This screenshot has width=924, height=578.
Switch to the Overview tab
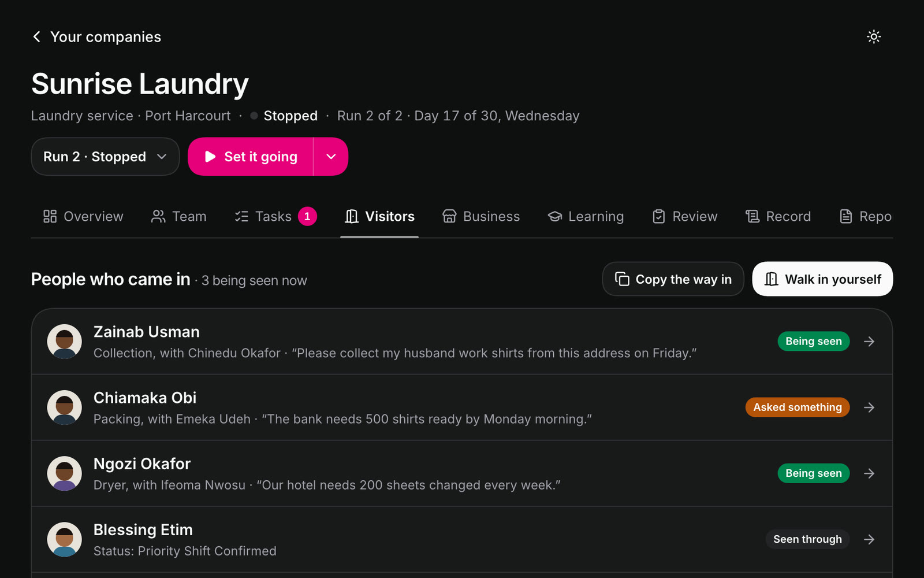pos(83,217)
